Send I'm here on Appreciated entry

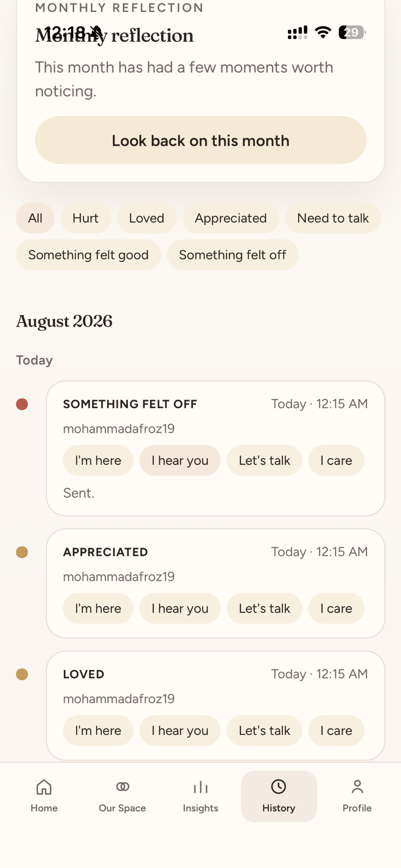pyautogui.click(x=98, y=608)
